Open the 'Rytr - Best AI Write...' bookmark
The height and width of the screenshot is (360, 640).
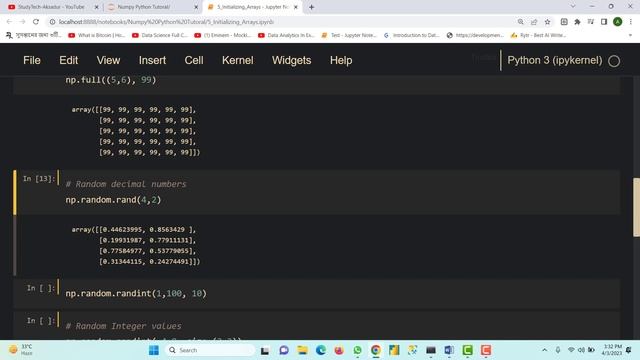[x=538, y=36]
